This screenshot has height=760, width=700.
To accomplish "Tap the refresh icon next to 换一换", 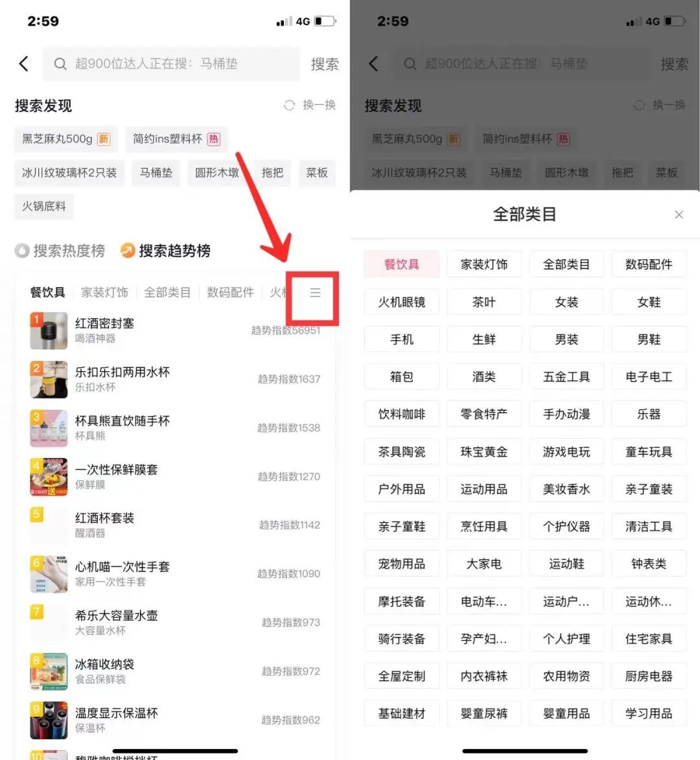I will click(288, 106).
